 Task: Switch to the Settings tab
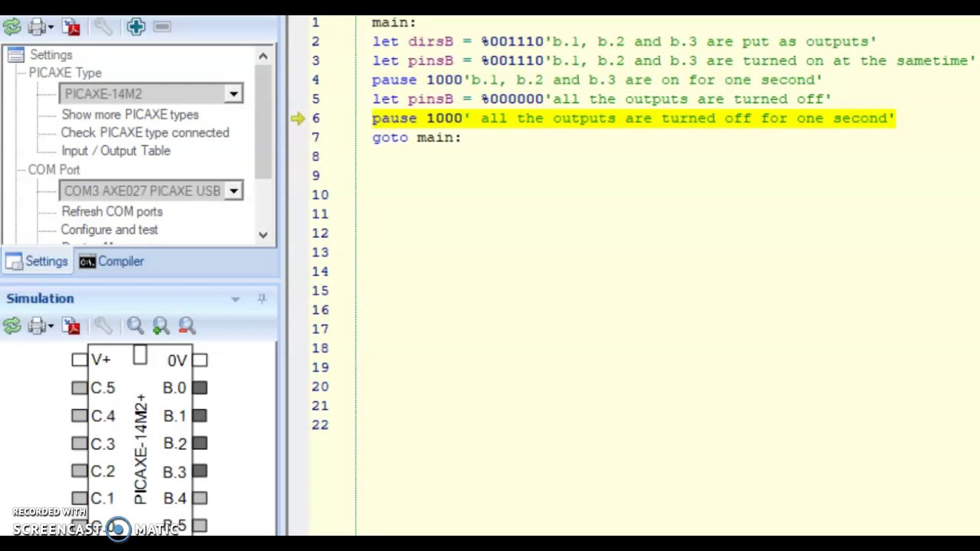pos(36,262)
